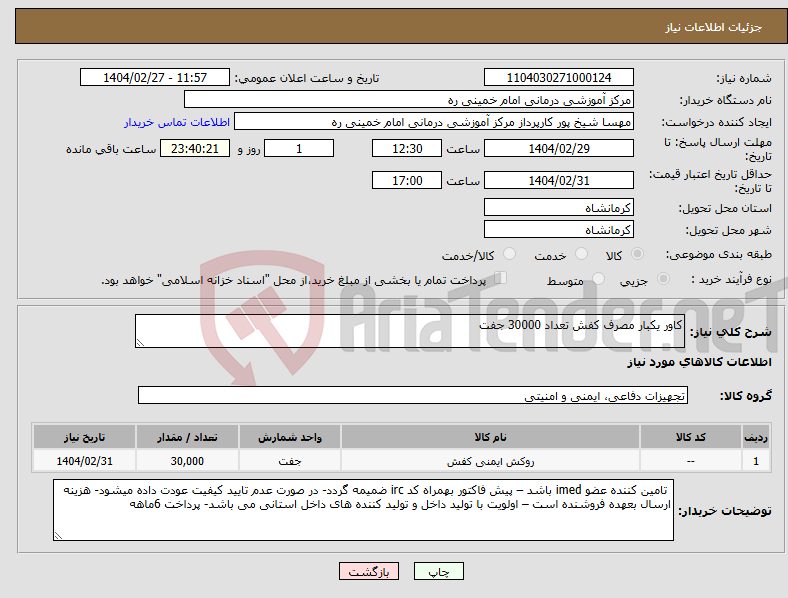The height and width of the screenshot is (598, 788).
Task: Click the price validity date 1404/02/31 field
Action: pyautogui.click(x=559, y=180)
